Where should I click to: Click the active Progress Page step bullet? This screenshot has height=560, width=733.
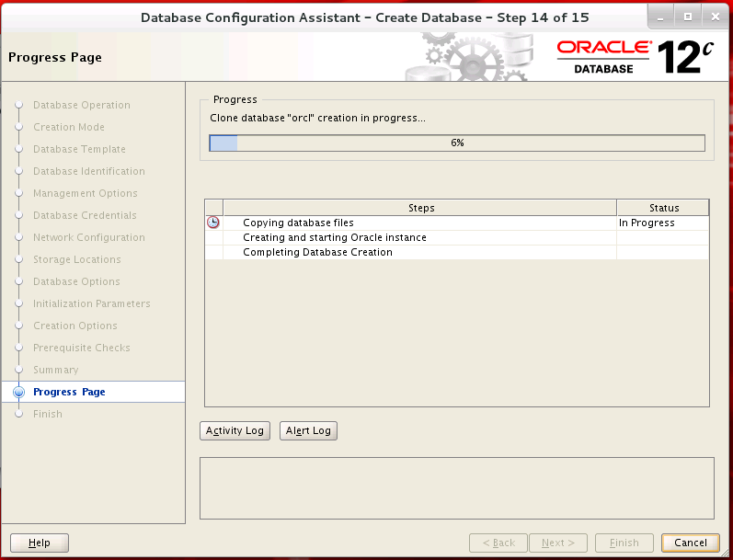pyautogui.click(x=18, y=392)
